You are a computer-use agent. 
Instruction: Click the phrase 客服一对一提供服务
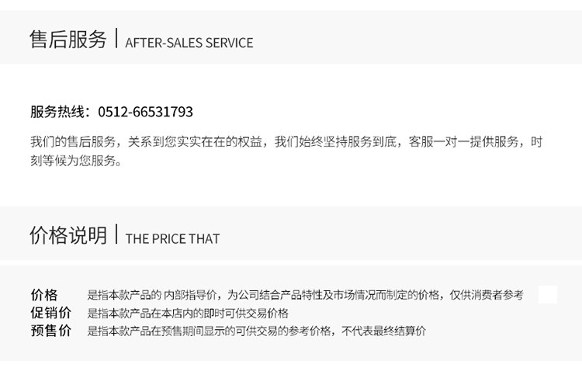point(464,142)
